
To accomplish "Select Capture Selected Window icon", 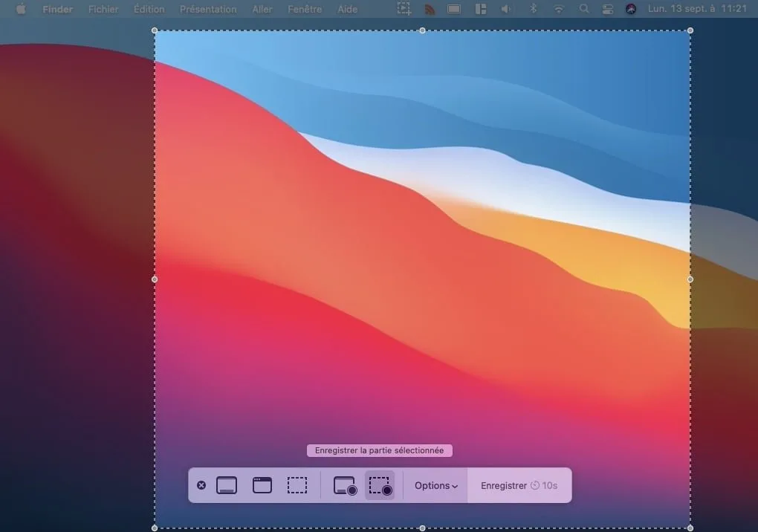I will point(262,485).
